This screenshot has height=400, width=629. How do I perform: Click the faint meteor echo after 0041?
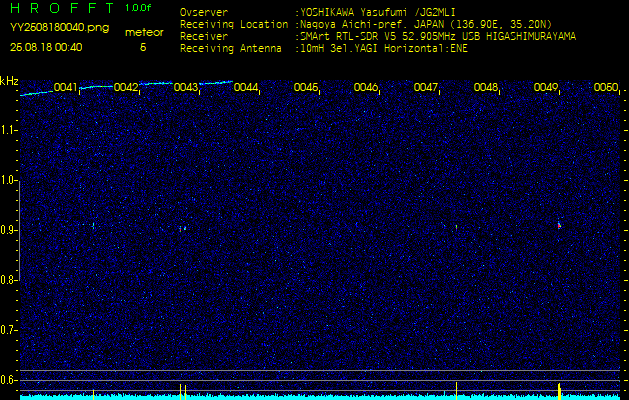point(93,226)
